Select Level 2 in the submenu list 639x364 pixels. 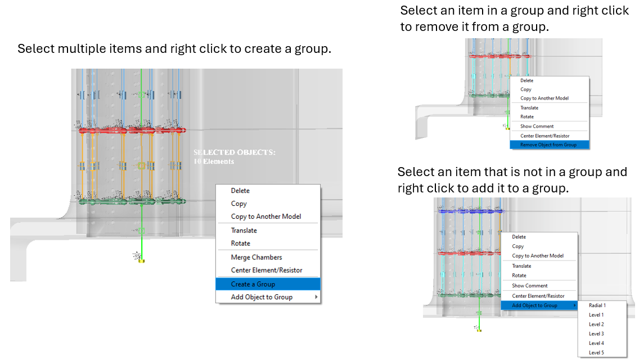596,325
